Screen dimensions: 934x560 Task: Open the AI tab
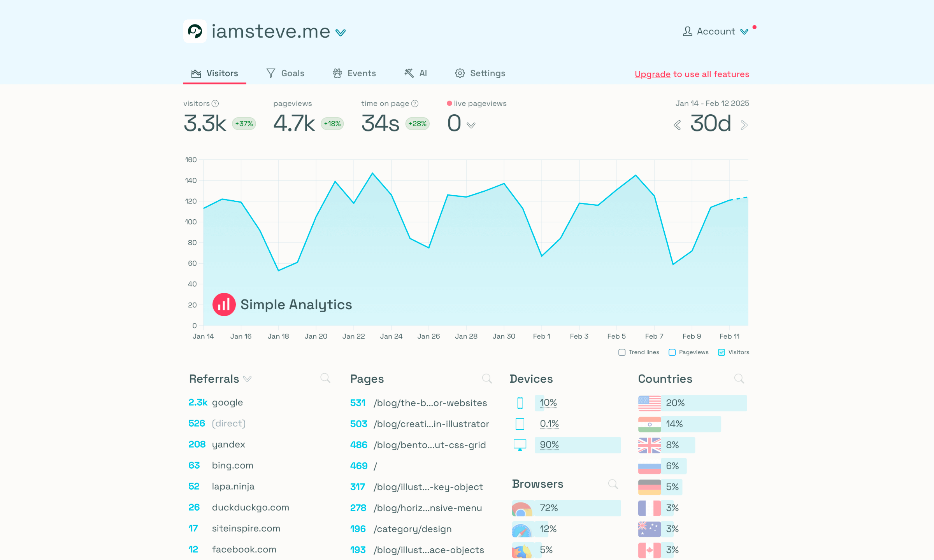pyautogui.click(x=416, y=73)
